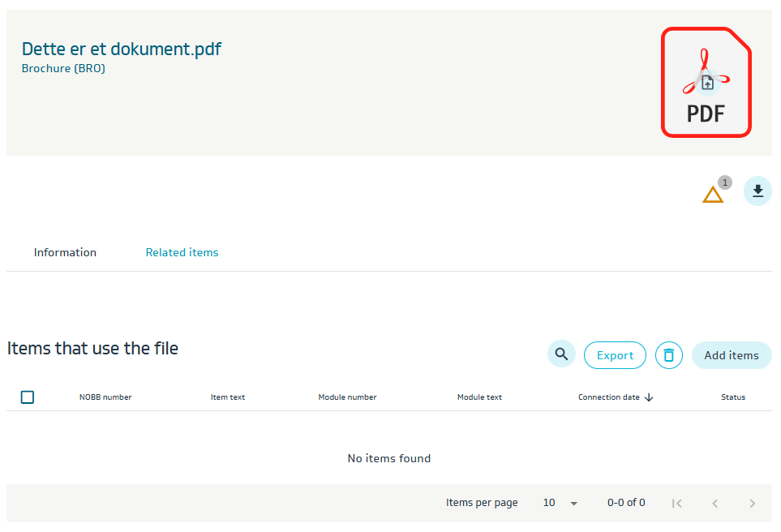Tick the select-all checkbox in table header
This screenshot has width=781, height=532.
tap(28, 397)
